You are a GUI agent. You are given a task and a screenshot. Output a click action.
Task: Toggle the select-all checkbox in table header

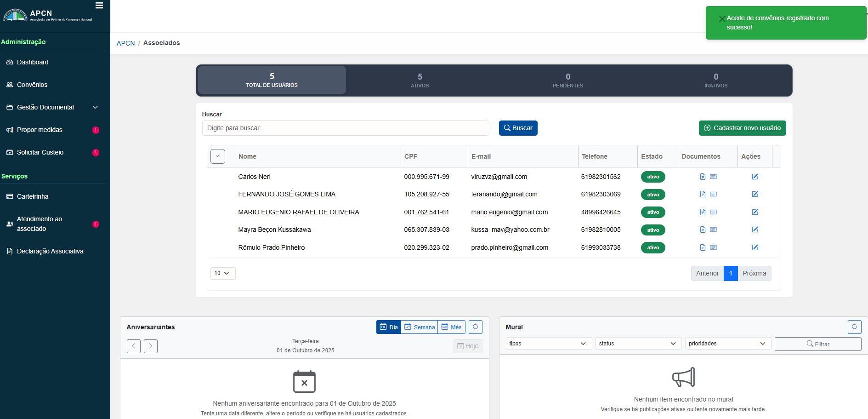pyautogui.click(x=218, y=156)
